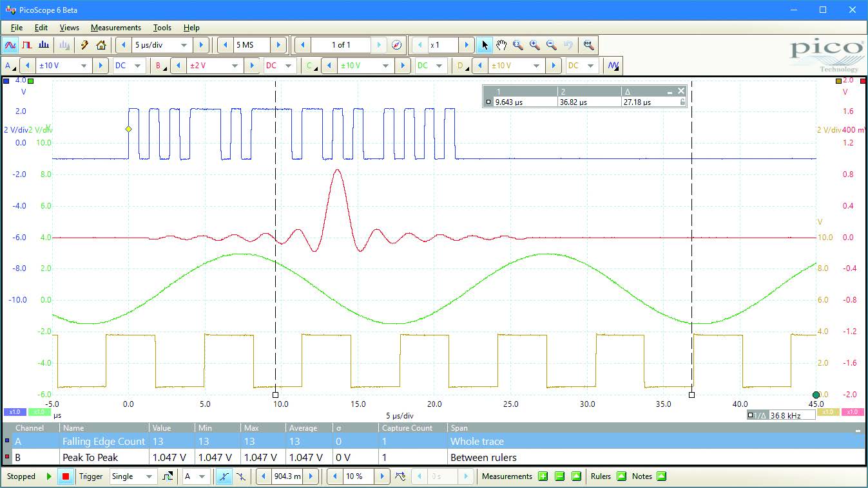Image resolution: width=868 pixels, height=488 pixels.
Task: Toggle rising edge trigger button
Action: (224, 476)
